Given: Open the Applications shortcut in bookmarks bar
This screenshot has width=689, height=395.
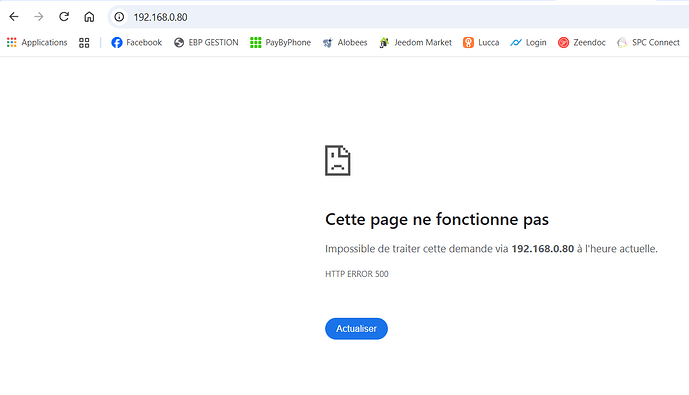Looking at the screenshot, I should (x=37, y=43).
